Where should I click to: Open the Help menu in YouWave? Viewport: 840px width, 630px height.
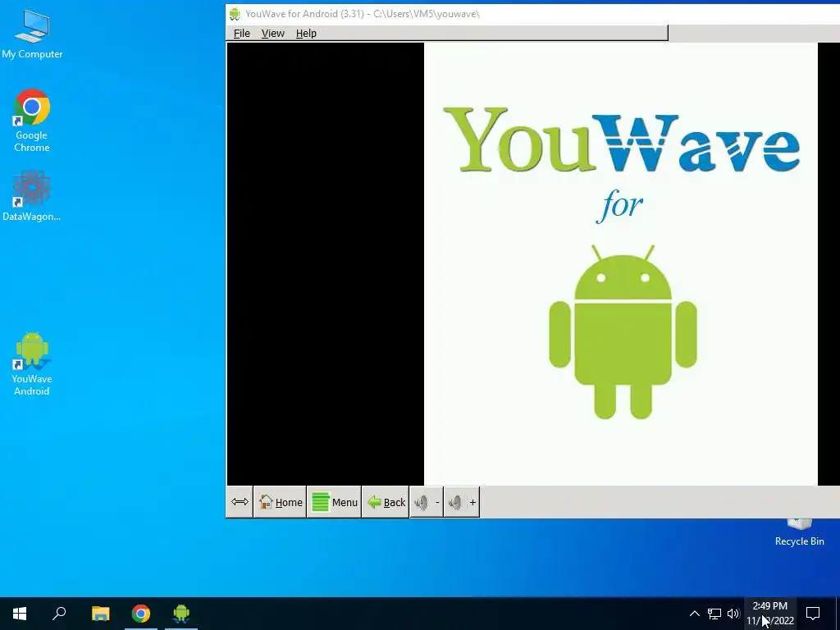[x=306, y=33]
